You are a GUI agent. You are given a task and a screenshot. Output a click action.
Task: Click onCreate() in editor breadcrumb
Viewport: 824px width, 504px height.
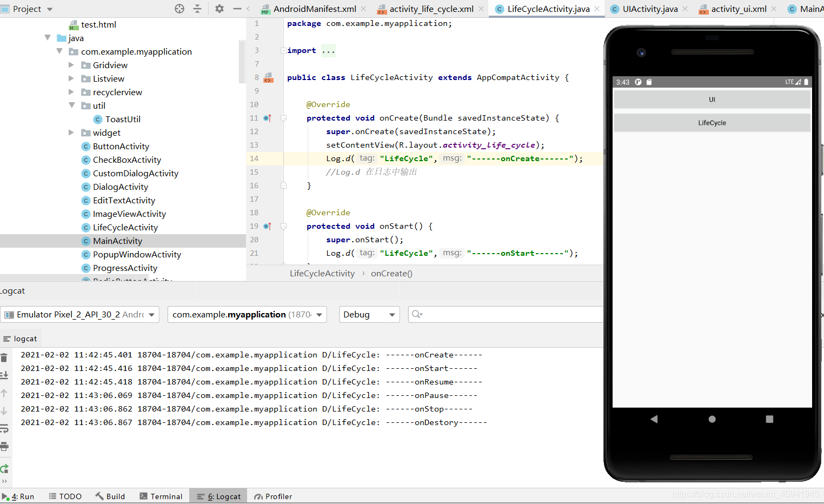point(391,274)
